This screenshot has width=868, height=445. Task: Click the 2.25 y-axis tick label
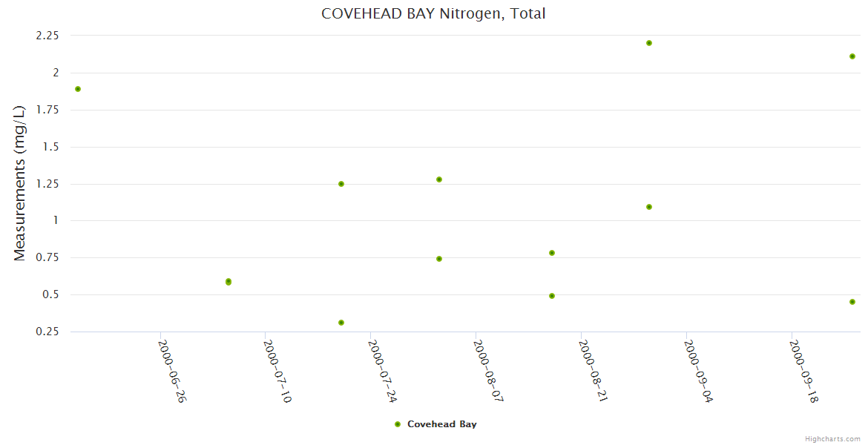click(x=46, y=36)
